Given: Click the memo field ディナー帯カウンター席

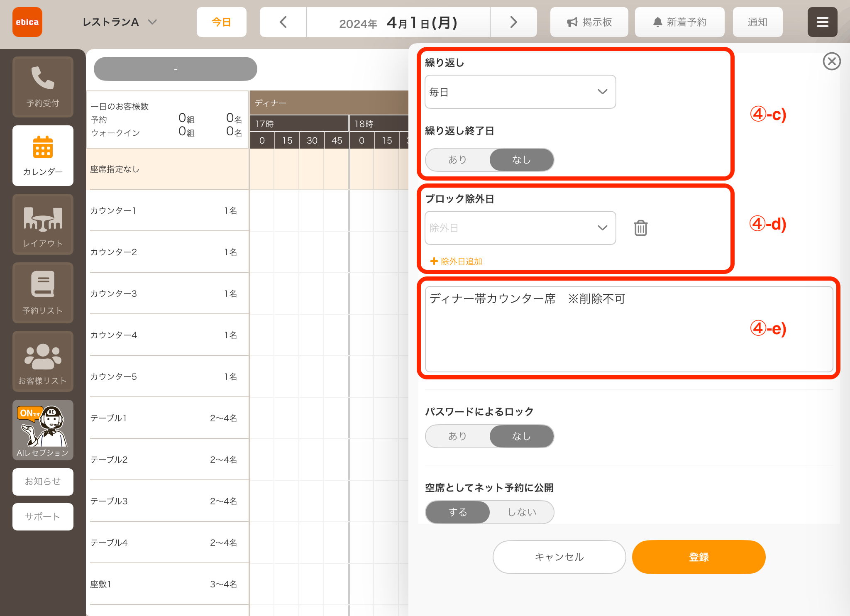Looking at the screenshot, I should pyautogui.click(x=629, y=329).
